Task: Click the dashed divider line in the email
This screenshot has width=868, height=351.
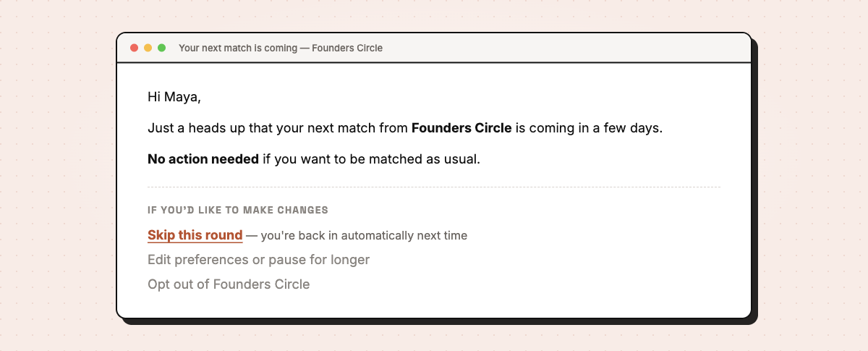Action: 434,187
